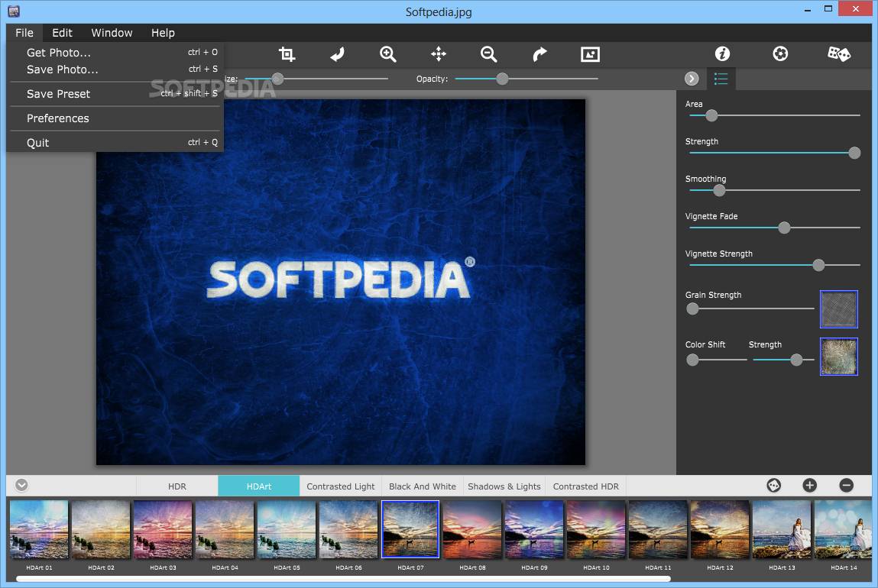Click the Smoothing slider handle
The width and height of the screenshot is (878, 588).
[719, 190]
